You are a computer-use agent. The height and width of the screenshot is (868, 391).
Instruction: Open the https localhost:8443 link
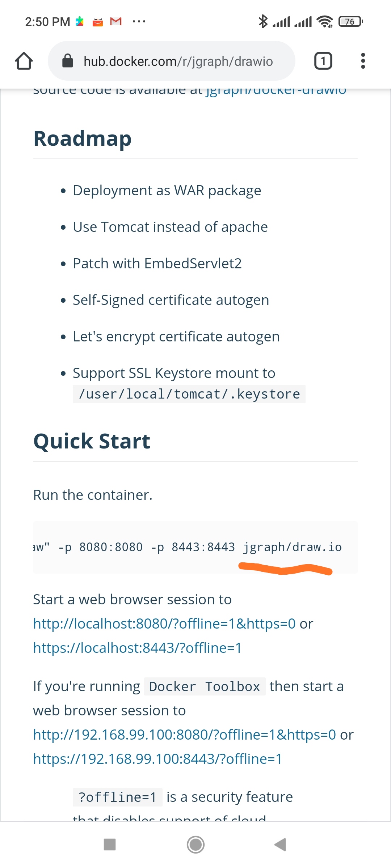pyautogui.click(x=138, y=648)
